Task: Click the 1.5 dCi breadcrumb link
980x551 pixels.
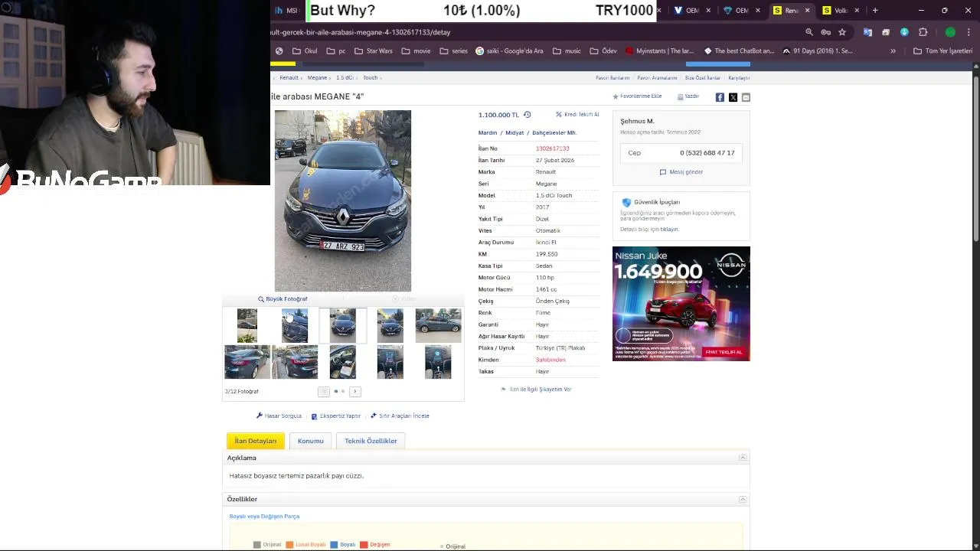Action: tap(345, 77)
